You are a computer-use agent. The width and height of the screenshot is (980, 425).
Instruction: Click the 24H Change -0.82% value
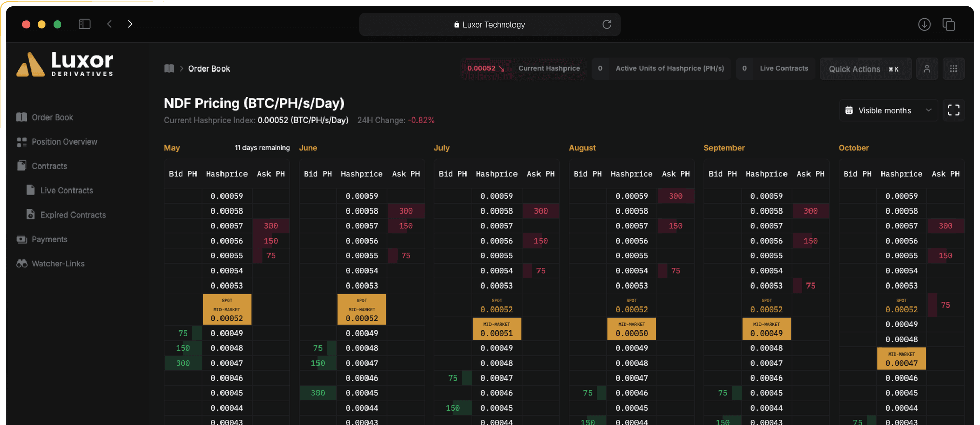click(x=422, y=120)
